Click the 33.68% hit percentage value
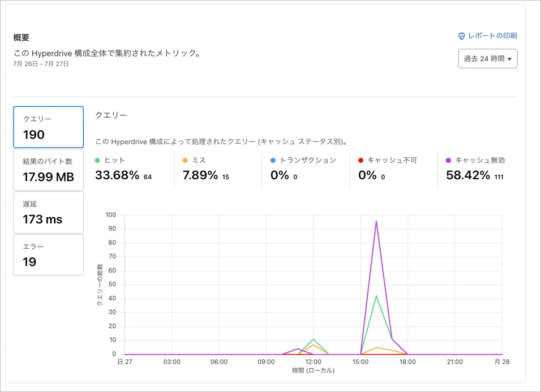Viewport: 541px width, 392px height. pos(117,175)
